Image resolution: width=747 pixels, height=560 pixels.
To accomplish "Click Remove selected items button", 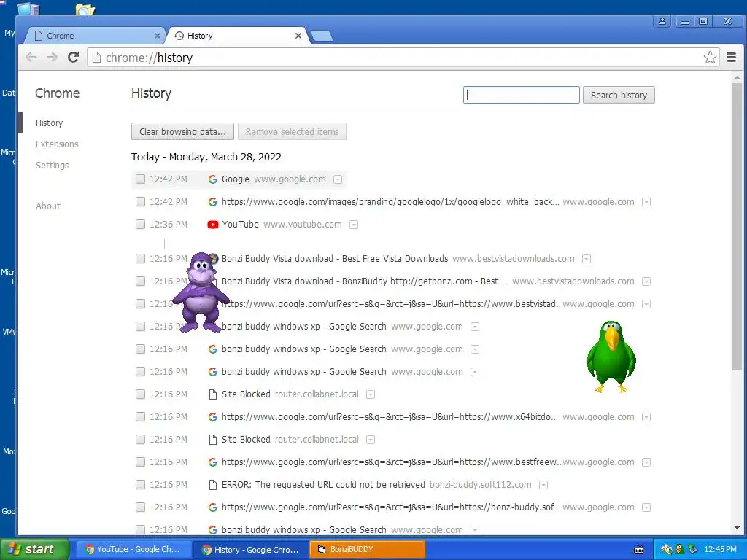I will pyautogui.click(x=292, y=131).
